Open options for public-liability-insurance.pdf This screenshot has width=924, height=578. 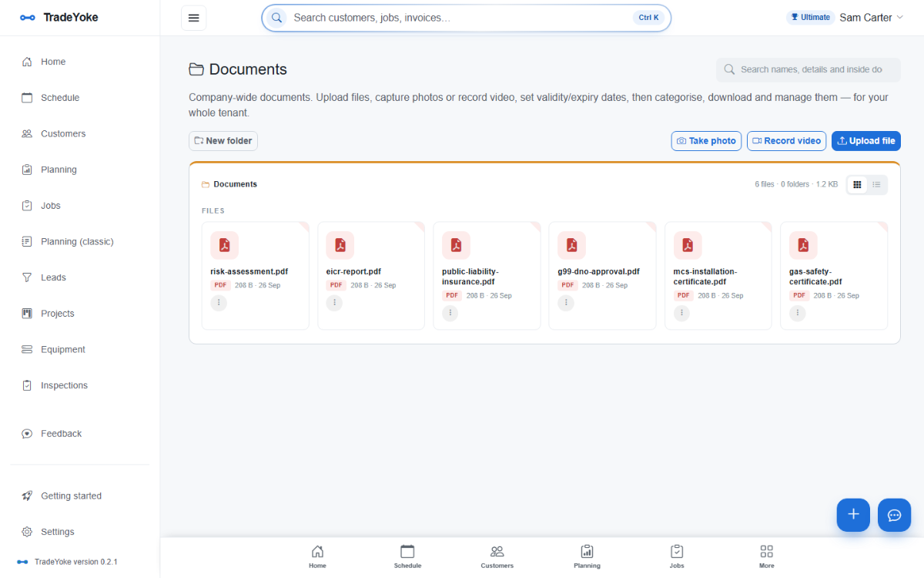pos(450,313)
